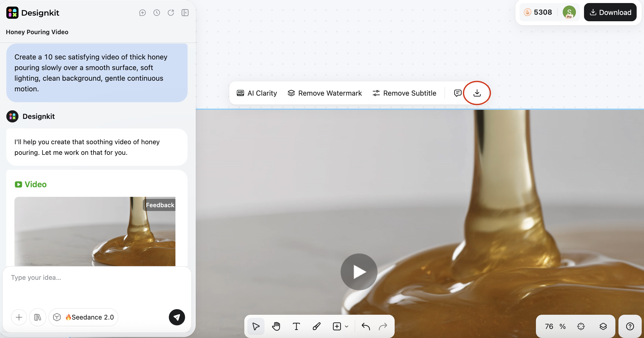This screenshot has height=338, width=644.
Task: Open the Seedance 2.0 model selector
Action: tap(84, 317)
